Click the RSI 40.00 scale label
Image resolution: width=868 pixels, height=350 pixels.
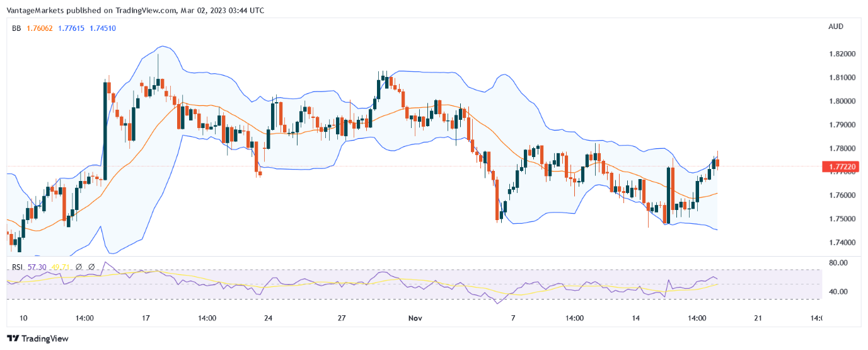[x=837, y=292]
